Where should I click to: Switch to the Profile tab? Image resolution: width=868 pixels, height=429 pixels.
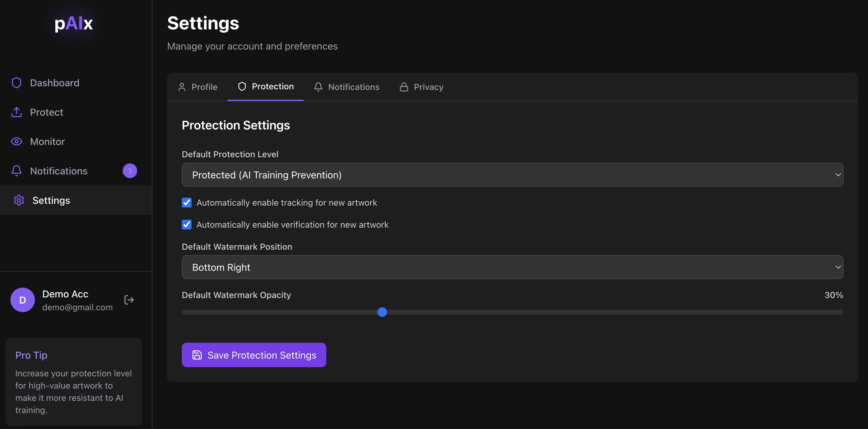[198, 87]
